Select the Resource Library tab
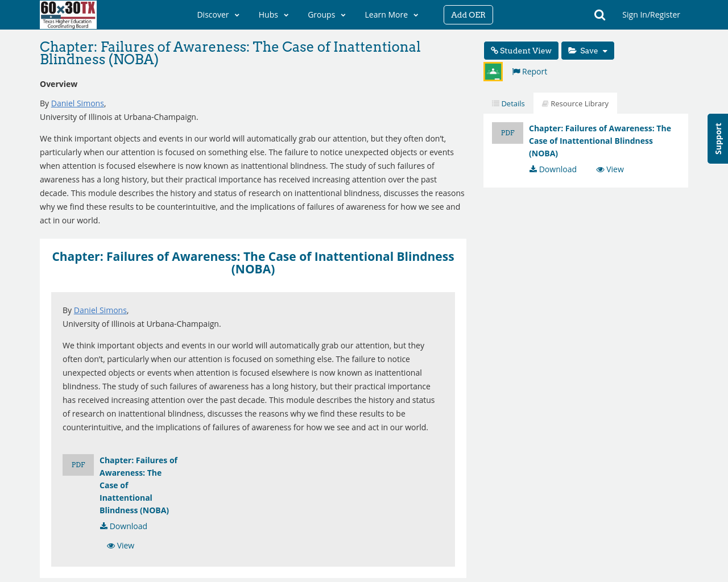Image resolution: width=728 pixels, height=582 pixels. [575, 102]
